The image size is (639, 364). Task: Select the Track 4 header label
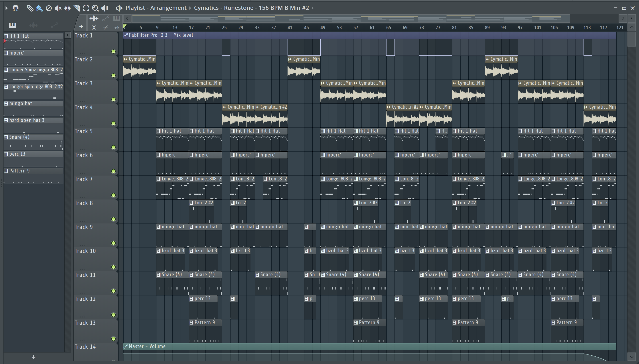point(84,108)
